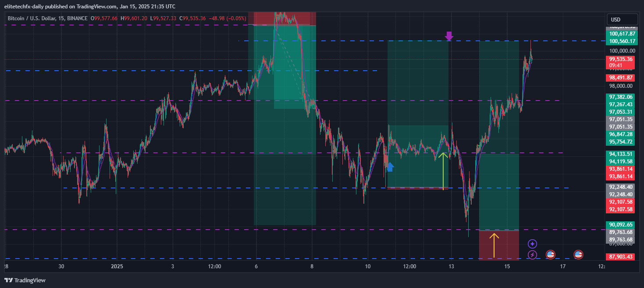644x288 pixels.
Task: Click the 30 date on time axis
Action: click(x=61, y=266)
